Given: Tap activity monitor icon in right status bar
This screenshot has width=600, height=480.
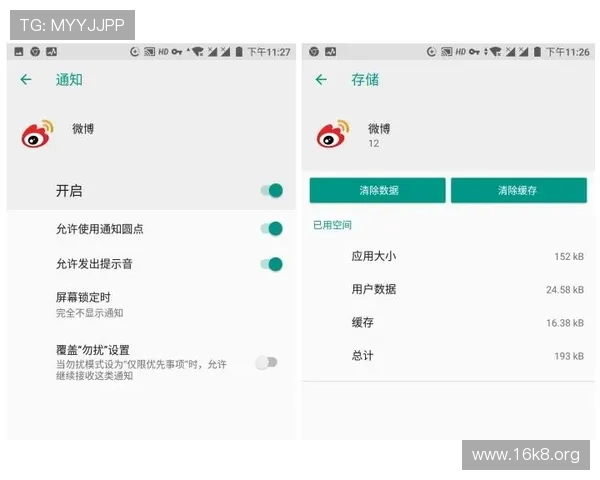Looking at the screenshot, I should pos(331,52).
